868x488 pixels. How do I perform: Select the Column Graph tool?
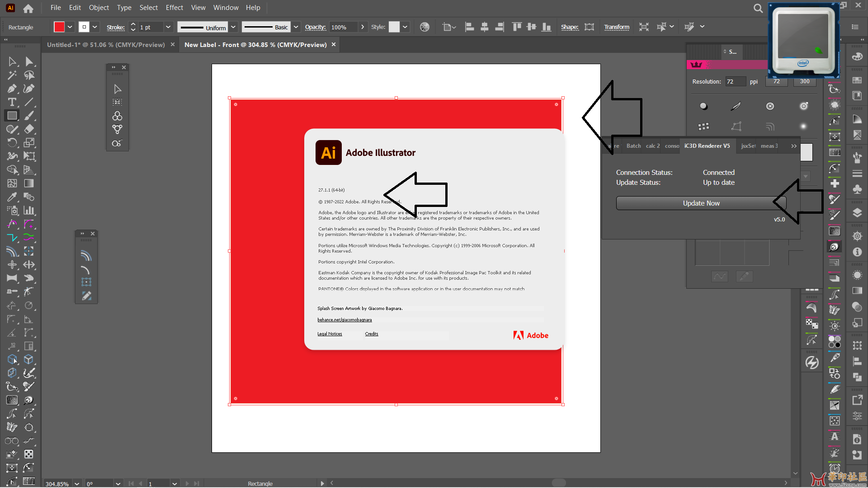tap(29, 211)
